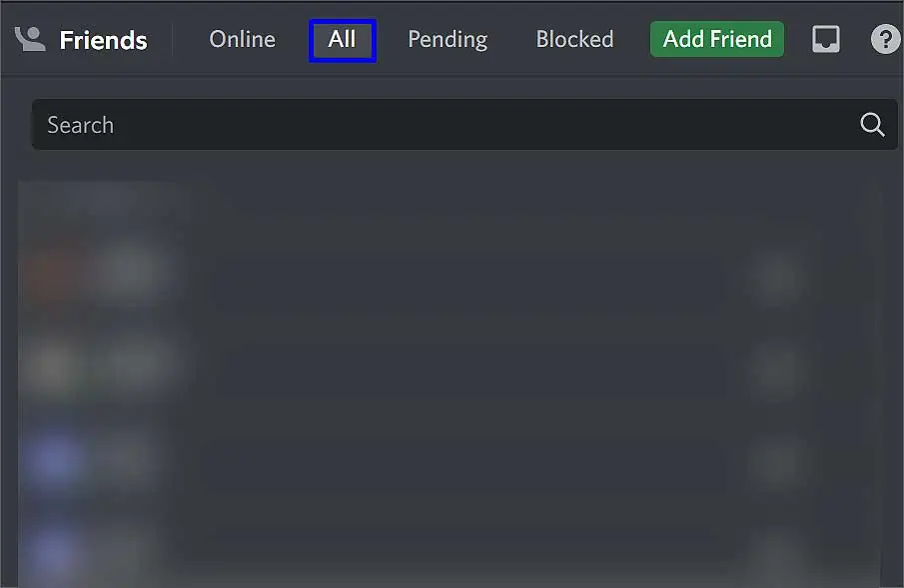Select the All friends tab
The height and width of the screenshot is (588, 904).
point(343,40)
